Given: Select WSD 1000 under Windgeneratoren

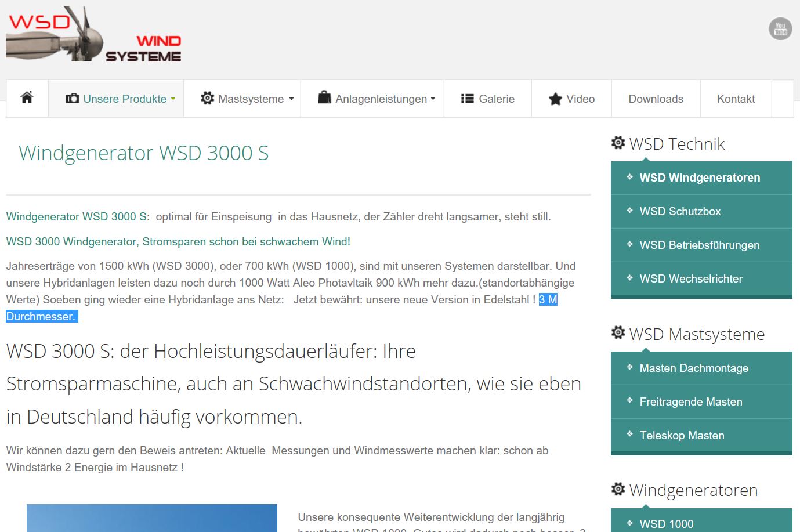Looking at the screenshot, I should pyautogui.click(x=666, y=524).
